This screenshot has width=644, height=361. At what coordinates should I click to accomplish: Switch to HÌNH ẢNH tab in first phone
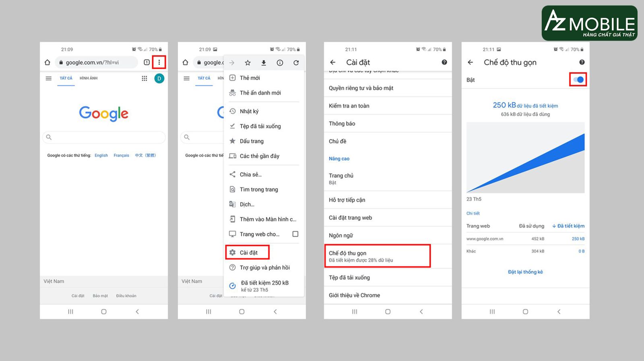tap(89, 78)
